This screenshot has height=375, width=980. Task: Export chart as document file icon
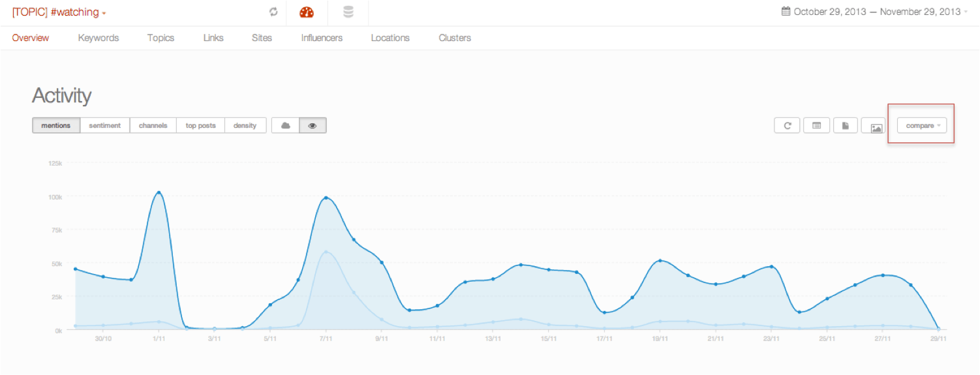pyautogui.click(x=846, y=125)
